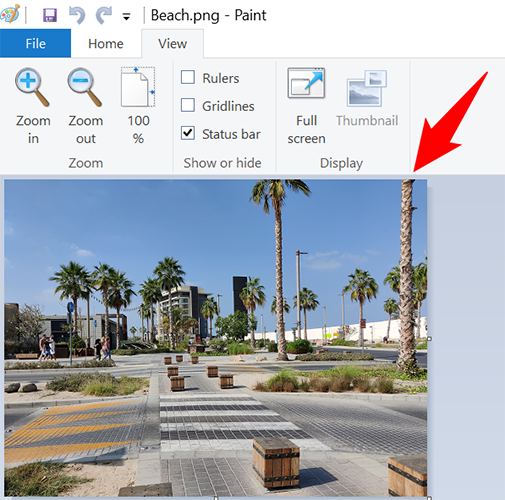Enable the Rulers checkbox
Screen dimensions: 505x500
[188, 77]
